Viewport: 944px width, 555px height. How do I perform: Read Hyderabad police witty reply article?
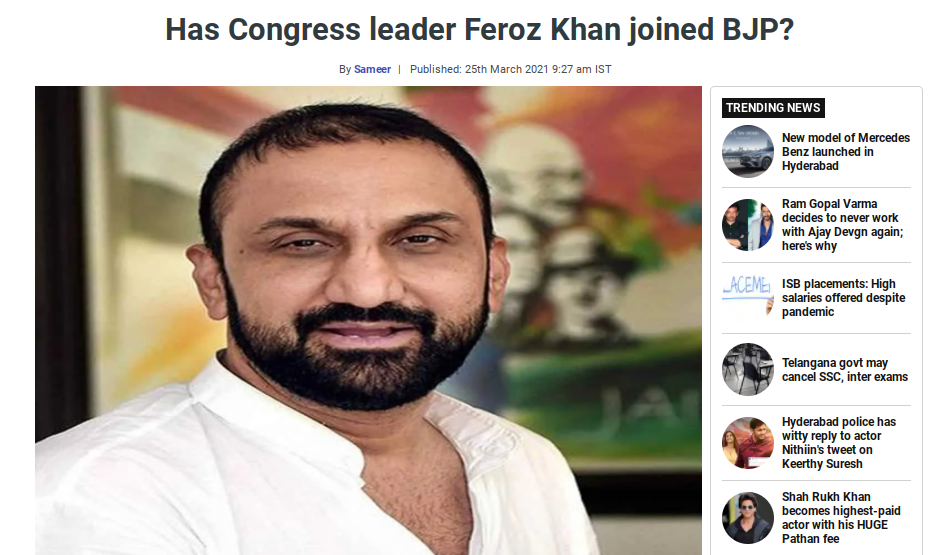click(839, 442)
